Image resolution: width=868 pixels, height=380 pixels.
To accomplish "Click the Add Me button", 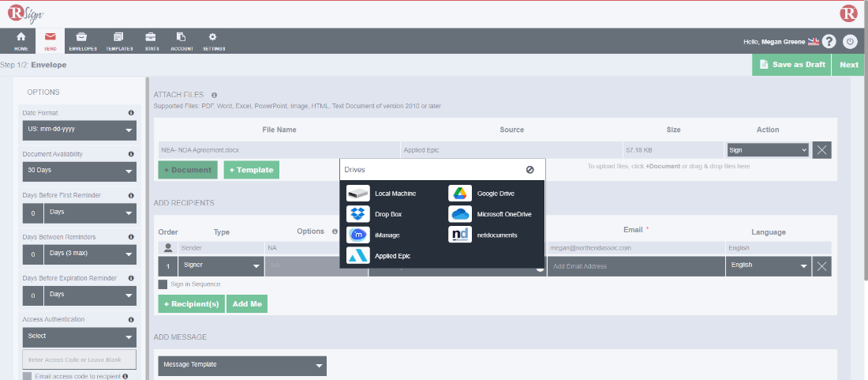I will (x=247, y=304).
